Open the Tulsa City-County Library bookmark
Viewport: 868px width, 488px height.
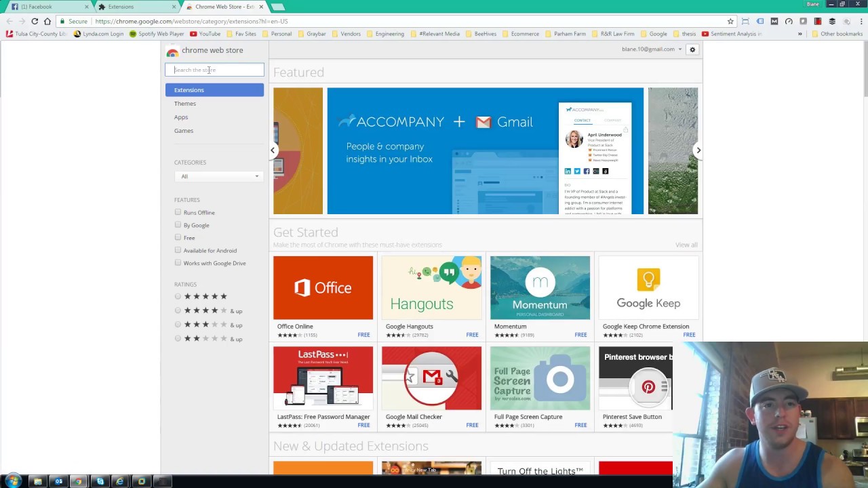click(37, 34)
